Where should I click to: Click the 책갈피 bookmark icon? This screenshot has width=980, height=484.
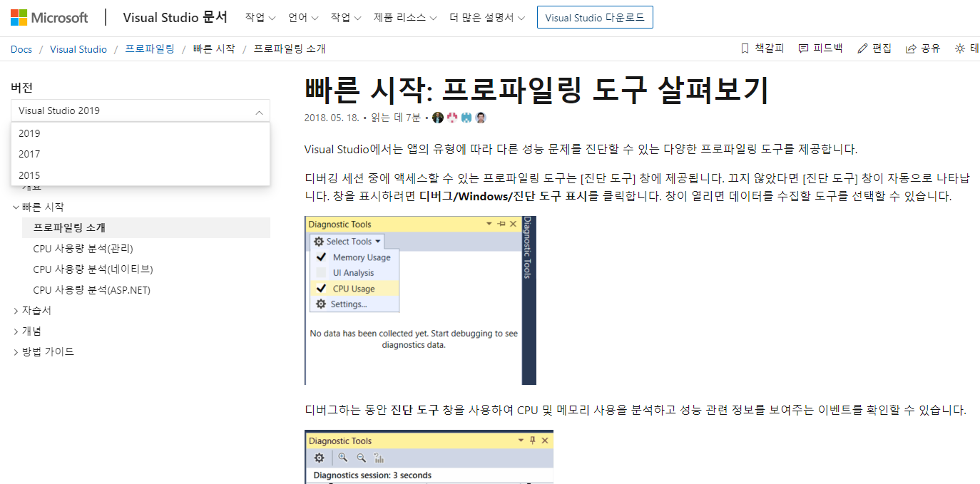(745, 48)
